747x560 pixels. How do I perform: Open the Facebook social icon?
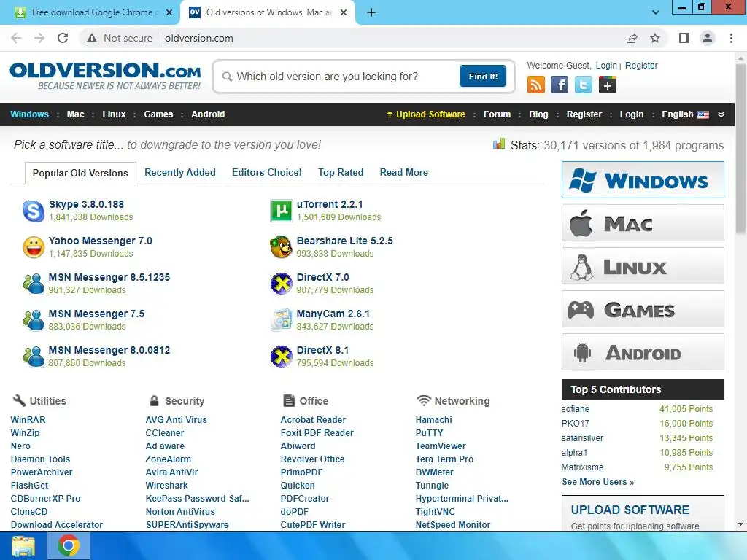pos(560,85)
